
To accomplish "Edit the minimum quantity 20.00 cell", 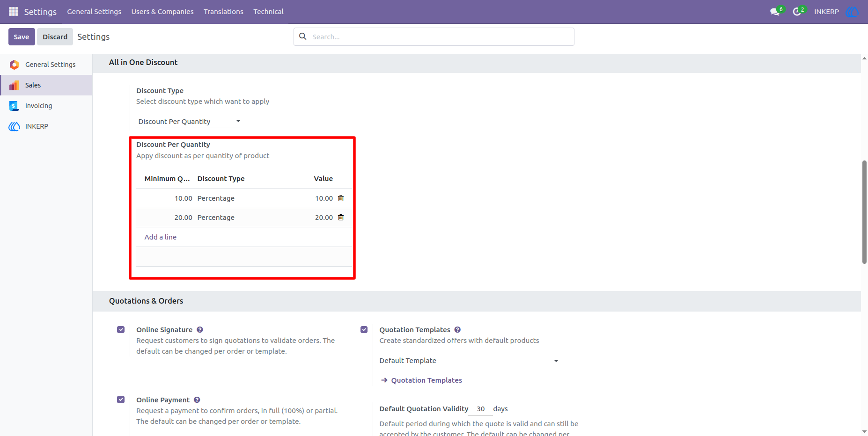I will point(184,218).
